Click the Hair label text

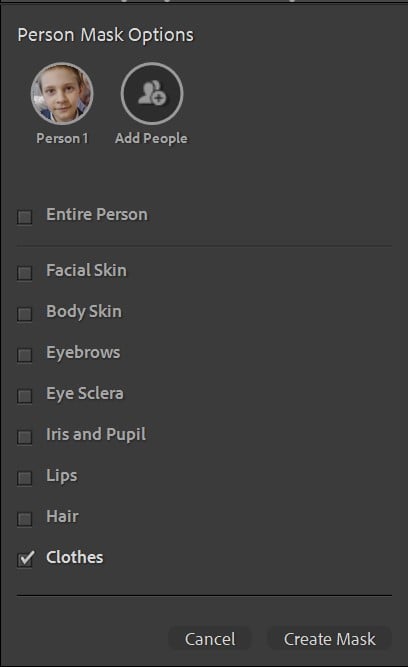(63, 516)
